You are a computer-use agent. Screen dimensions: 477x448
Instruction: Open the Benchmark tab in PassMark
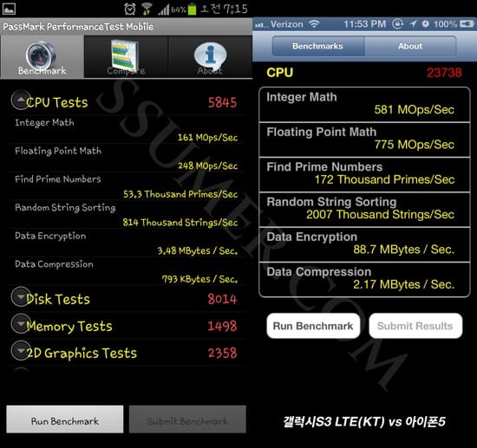pyautogui.click(x=42, y=57)
